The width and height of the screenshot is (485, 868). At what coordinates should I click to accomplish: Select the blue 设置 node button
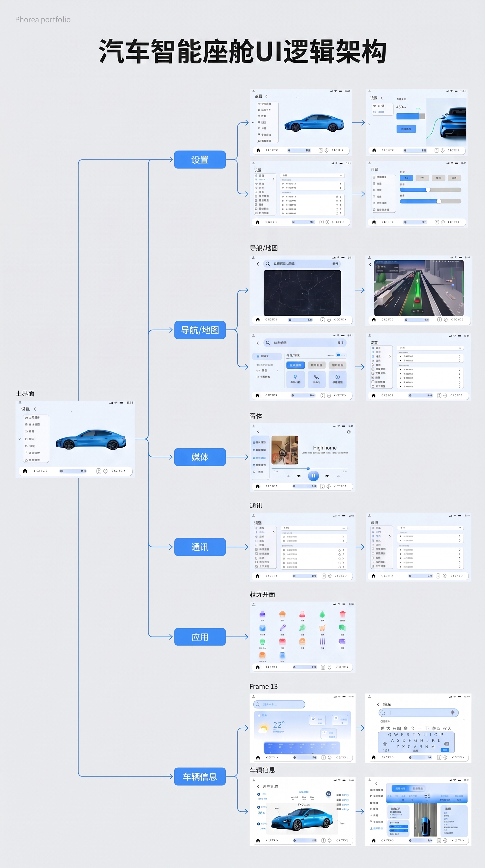200,159
